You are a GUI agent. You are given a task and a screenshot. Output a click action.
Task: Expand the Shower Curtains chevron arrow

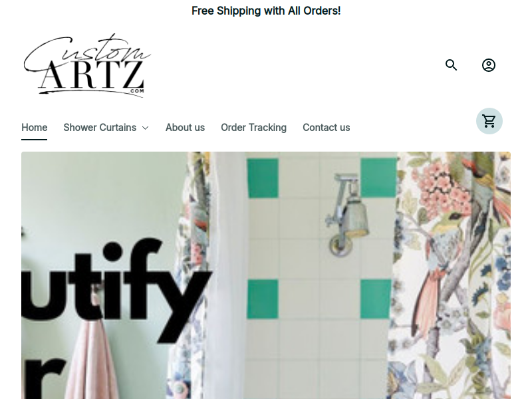tap(145, 128)
